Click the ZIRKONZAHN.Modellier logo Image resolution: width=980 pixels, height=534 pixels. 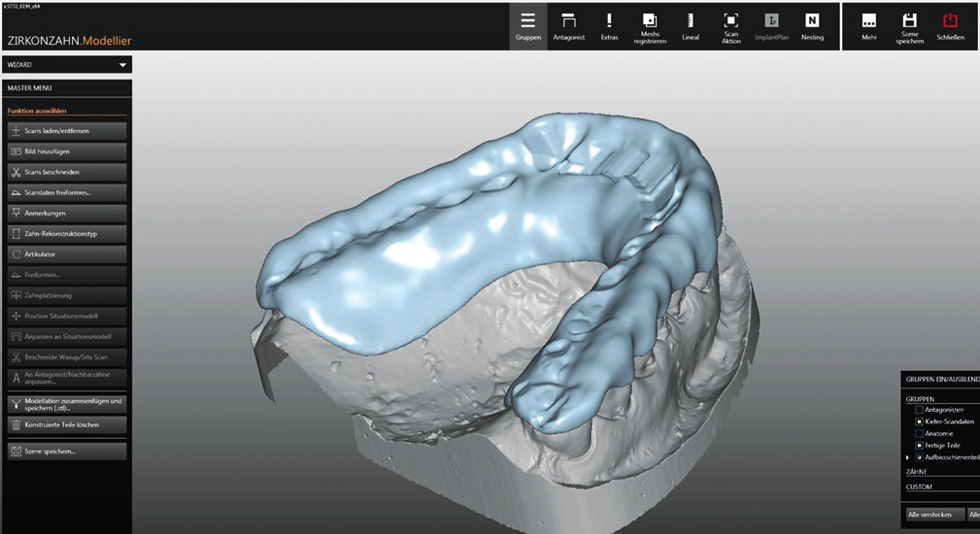click(x=69, y=41)
